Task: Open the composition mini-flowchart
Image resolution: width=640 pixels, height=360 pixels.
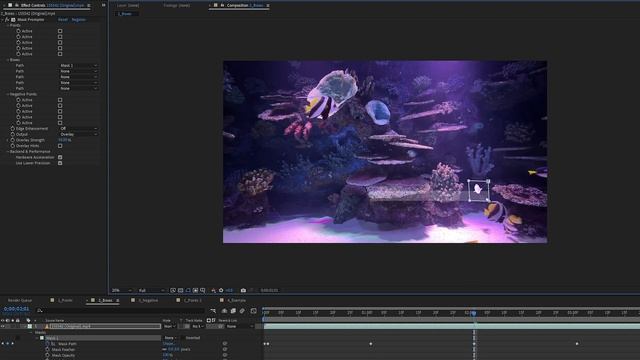Action: 213,311
